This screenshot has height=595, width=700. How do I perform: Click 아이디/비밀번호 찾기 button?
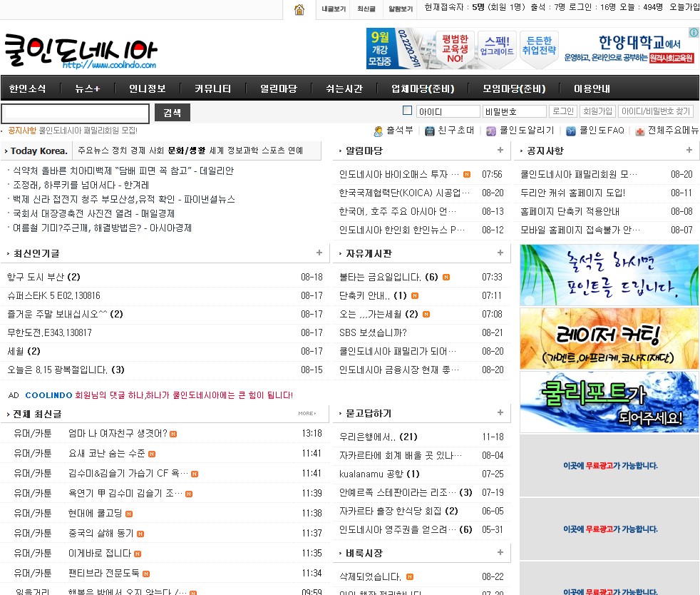point(656,111)
